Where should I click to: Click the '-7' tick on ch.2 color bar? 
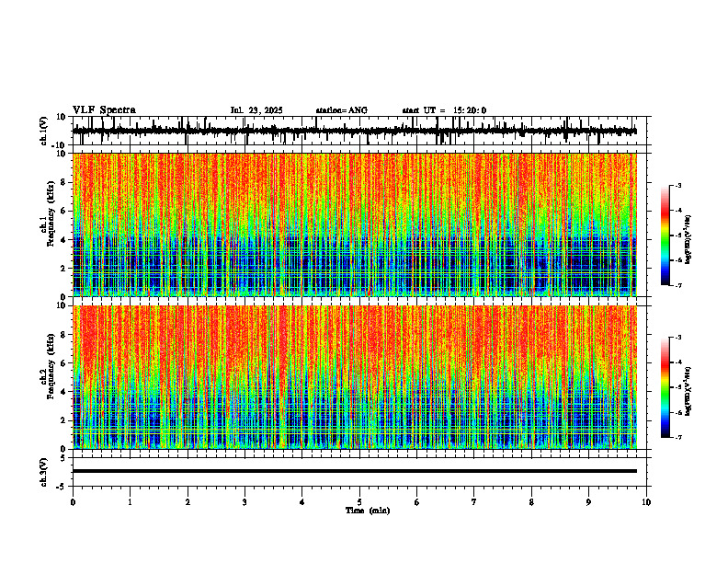677,438
